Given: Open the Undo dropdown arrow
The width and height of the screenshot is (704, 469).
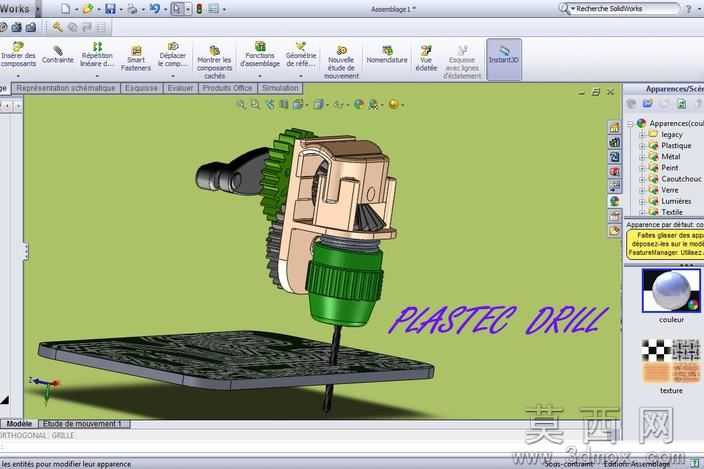Looking at the screenshot, I should click(x=166, y=9).
